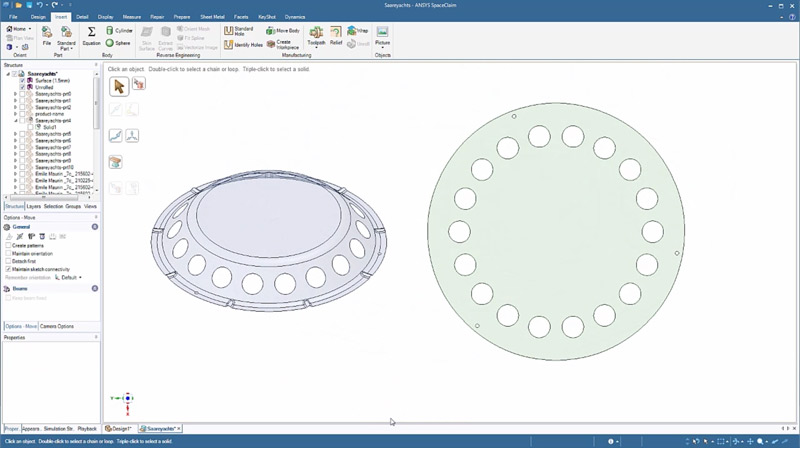800x450 pixels.
Task: Click the Standard Hole tool
Action: pyautogui.click(x=238, y=31)
